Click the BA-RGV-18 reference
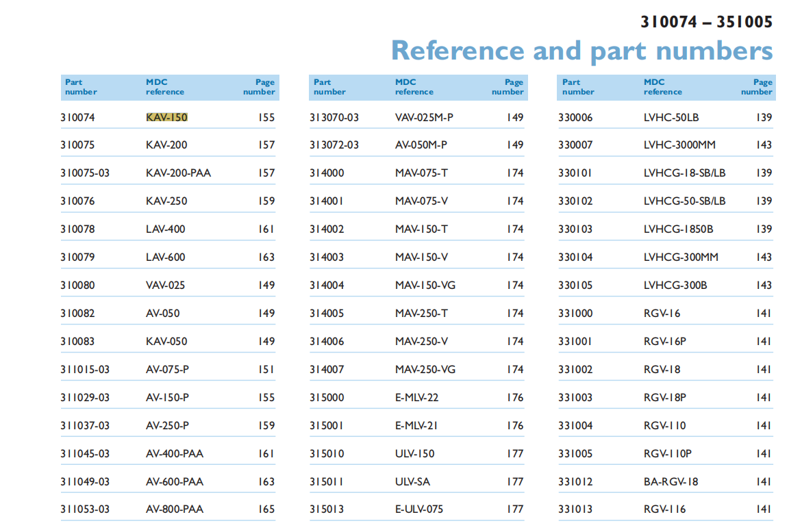The width and height of the screenshot is (789, 532). [671, 482]
